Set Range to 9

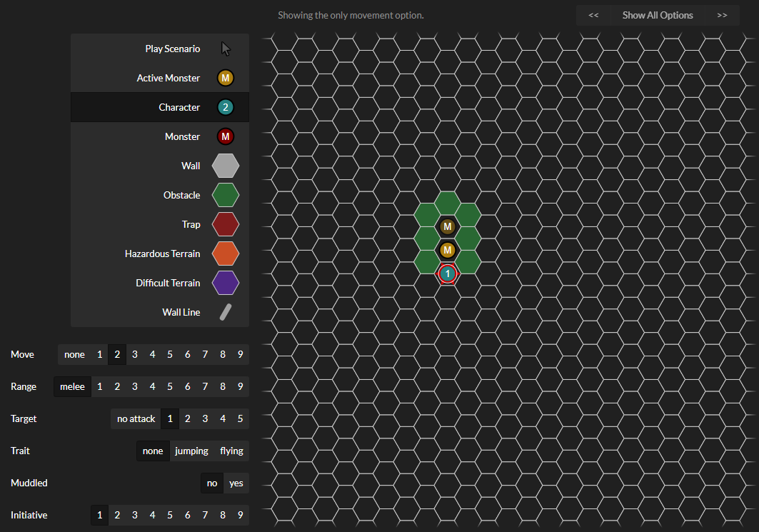240,387
